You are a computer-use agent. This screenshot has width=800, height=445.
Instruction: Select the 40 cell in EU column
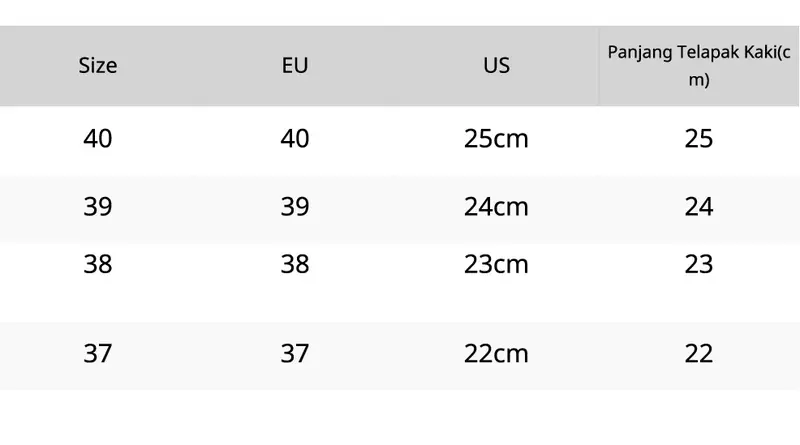pos(295,139)
